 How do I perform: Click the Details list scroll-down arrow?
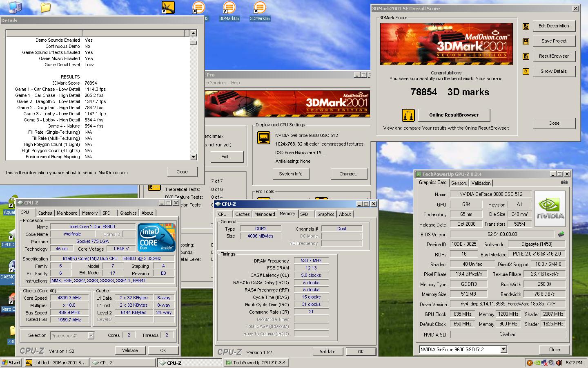coord(194,157)
